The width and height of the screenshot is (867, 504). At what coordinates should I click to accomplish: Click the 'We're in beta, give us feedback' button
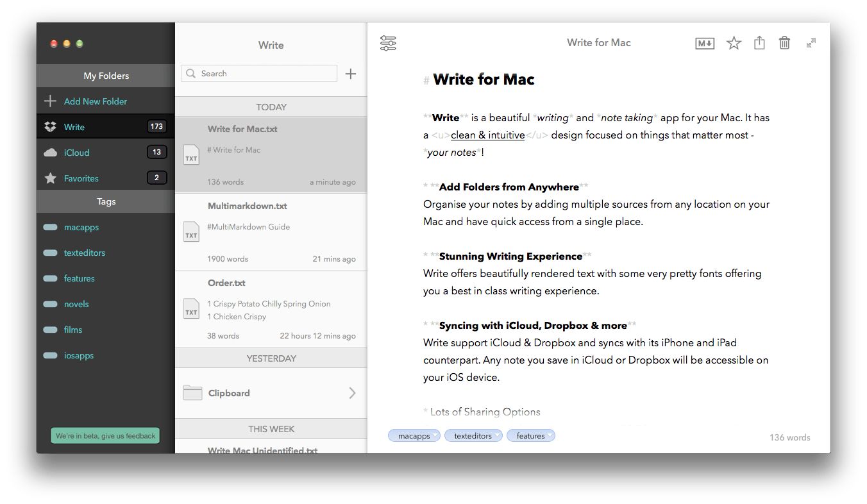point(105,435)
